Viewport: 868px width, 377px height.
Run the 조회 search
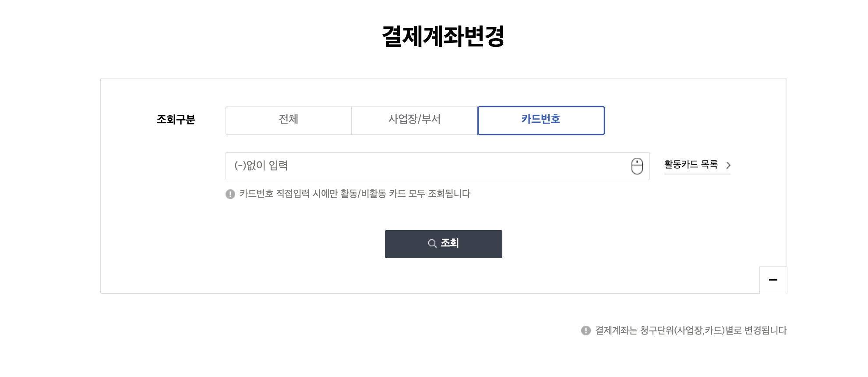coord(444,244)
